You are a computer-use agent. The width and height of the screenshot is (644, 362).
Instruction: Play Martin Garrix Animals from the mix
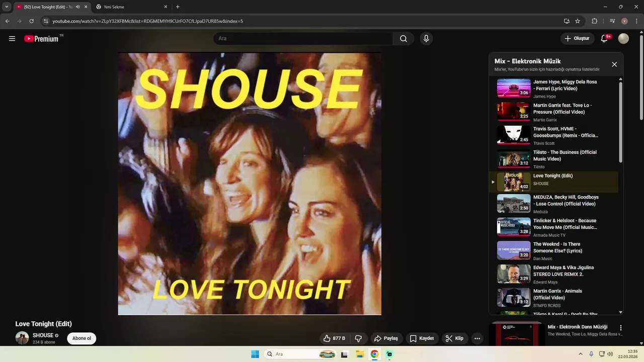(552, 298)
